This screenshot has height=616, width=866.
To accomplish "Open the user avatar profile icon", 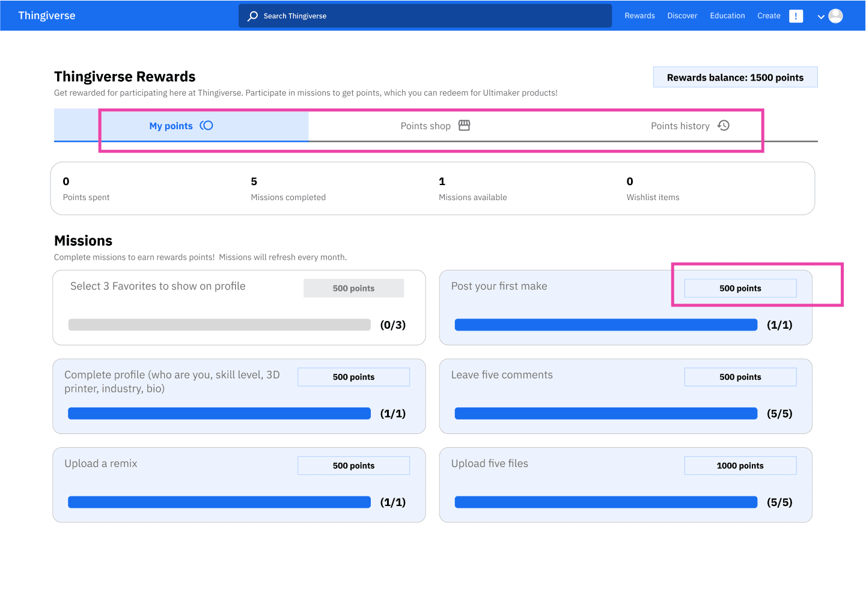I will point(835,16).
